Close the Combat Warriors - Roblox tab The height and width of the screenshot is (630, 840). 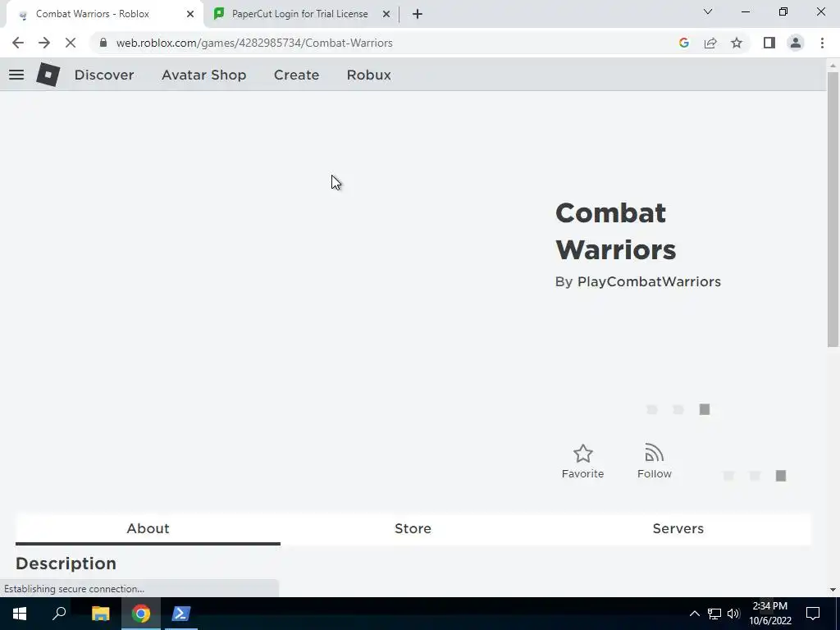click(190, 14)
